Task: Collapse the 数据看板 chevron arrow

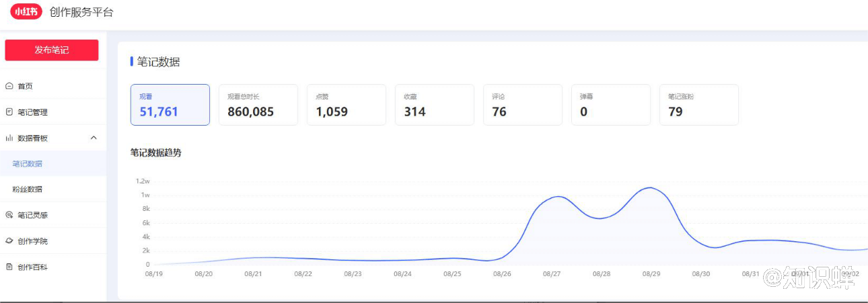Action: pyautogui.click(x=94, y=138)
